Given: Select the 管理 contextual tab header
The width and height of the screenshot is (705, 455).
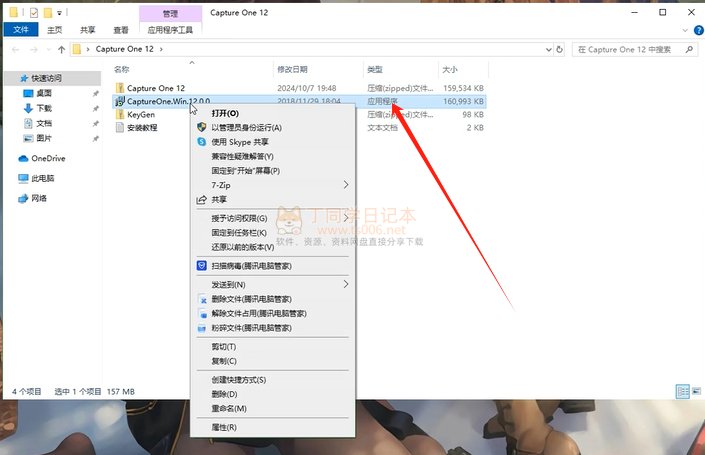Looking at the screenshot, I should (170, 13).
